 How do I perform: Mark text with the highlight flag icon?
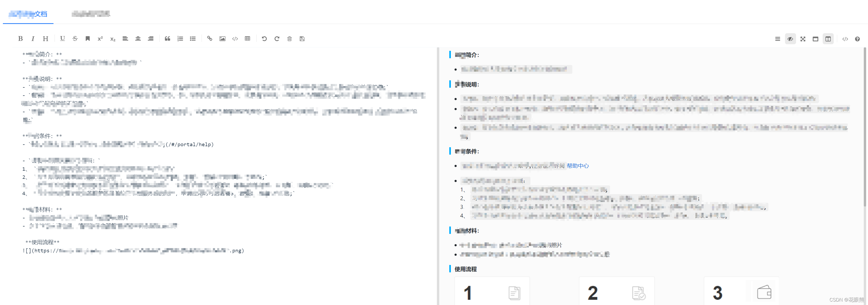(87, 39)
